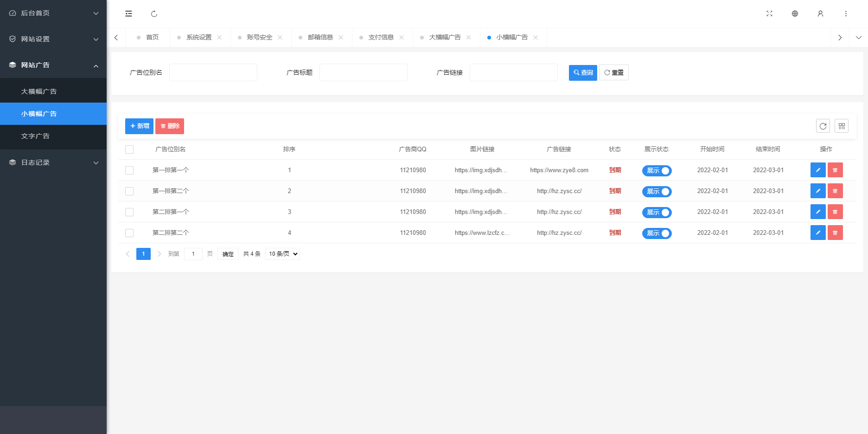The height and width of the screenshot is (434, 868).
Task: Refresh the table with the reload icon
Action: point(823,126)
